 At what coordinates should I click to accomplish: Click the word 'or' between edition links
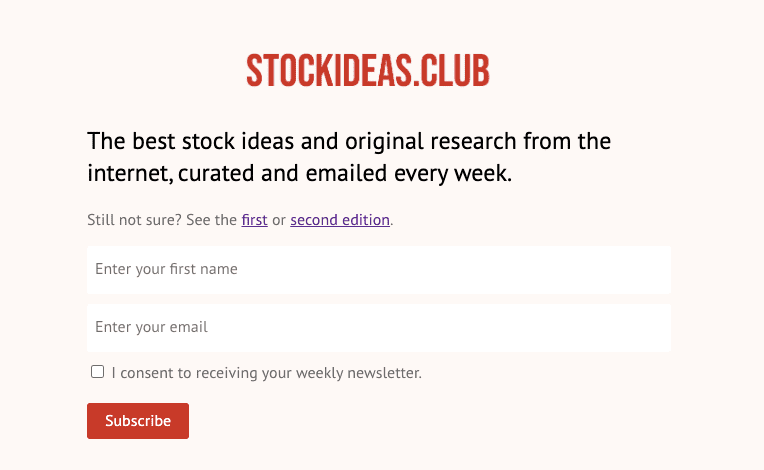pos(279,220)
